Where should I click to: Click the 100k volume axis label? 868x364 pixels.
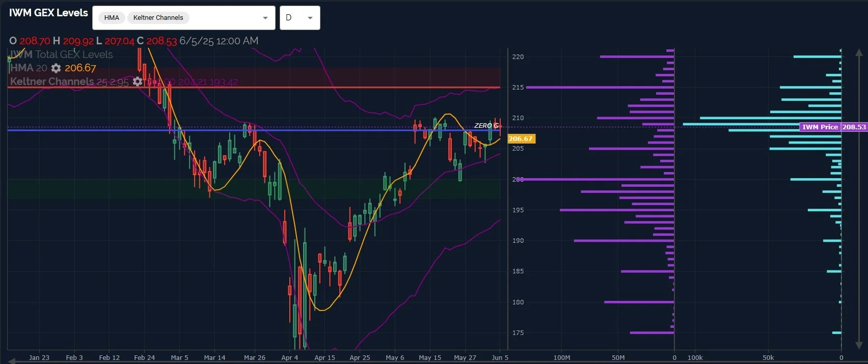point(695,357)
